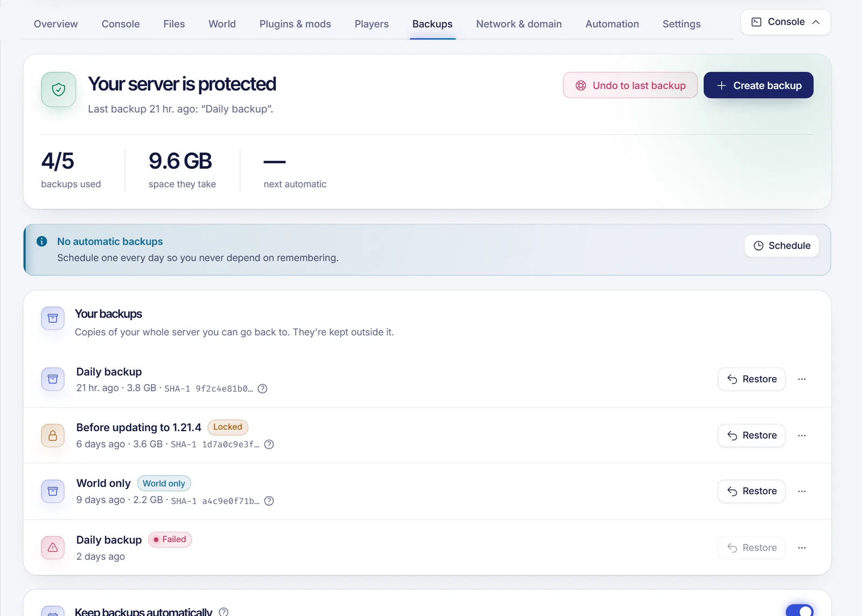
Task: Open more options for 21 hr. ago Daily backup
Action: [802, 379]
